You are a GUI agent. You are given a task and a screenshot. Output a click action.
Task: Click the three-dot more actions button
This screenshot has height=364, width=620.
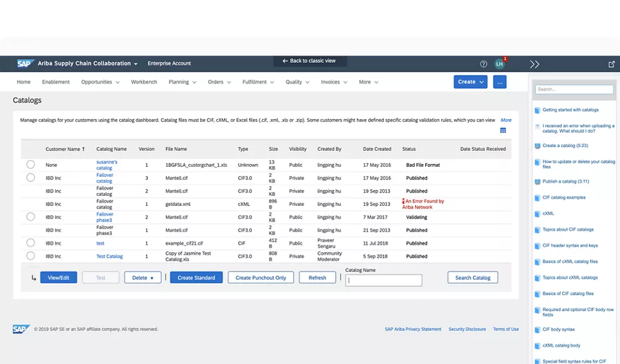click(x=500, y=82)
